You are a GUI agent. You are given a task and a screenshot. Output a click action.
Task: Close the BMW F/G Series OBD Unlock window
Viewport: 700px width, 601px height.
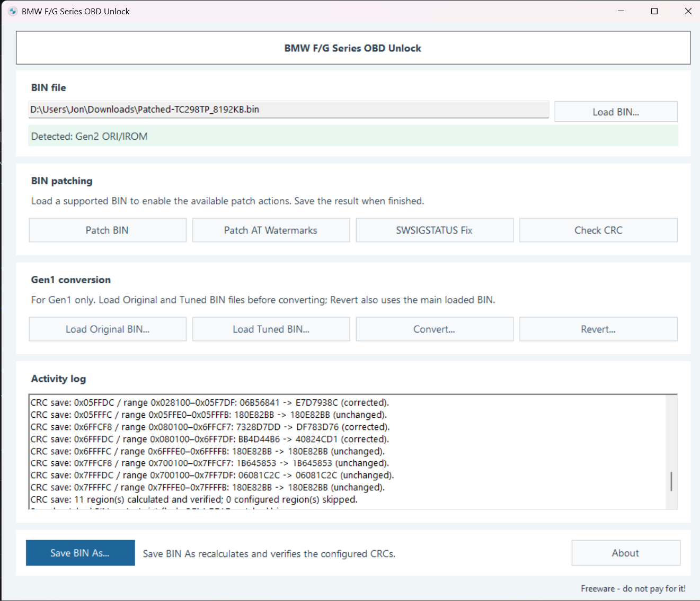pyautogui.click(x=688, y=11)
